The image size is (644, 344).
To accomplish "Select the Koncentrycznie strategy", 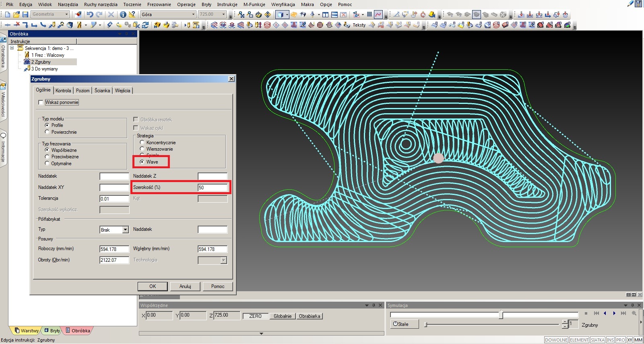I will tap(142, 142).
